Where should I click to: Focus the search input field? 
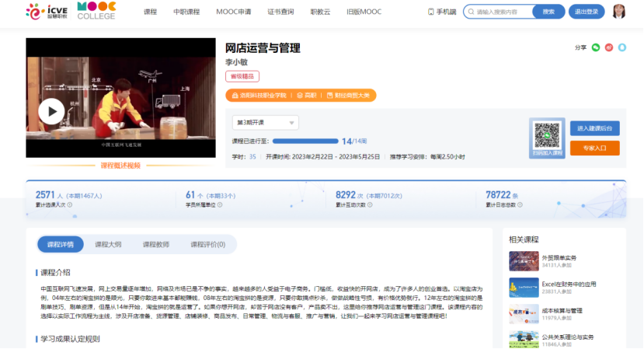[x=497, y=12]
